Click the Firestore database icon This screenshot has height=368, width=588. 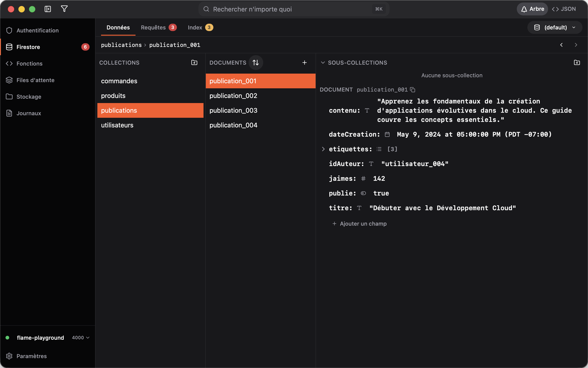[9, 47]
